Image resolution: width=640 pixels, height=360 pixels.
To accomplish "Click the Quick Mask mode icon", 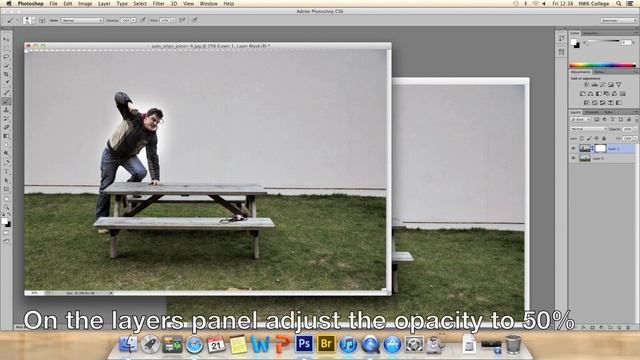I will pos(6,233).
